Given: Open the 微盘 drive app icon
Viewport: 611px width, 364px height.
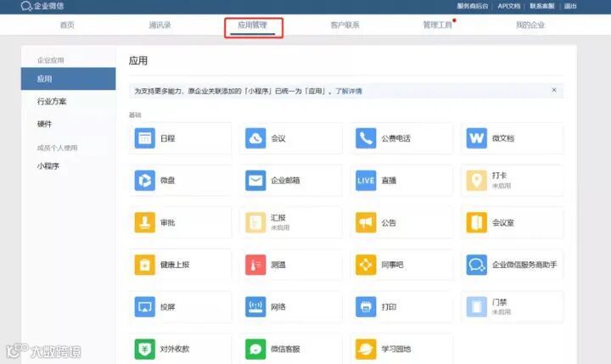Looking at the screenshot, I should coord(144,180).
